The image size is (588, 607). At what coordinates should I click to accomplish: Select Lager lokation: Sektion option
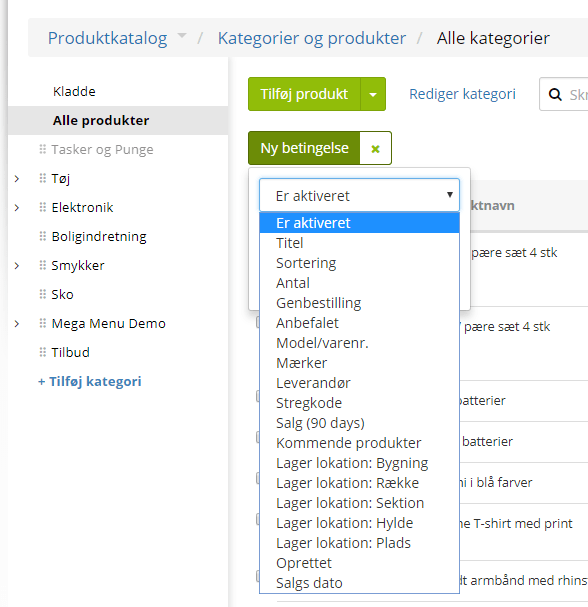coord(359,503)
